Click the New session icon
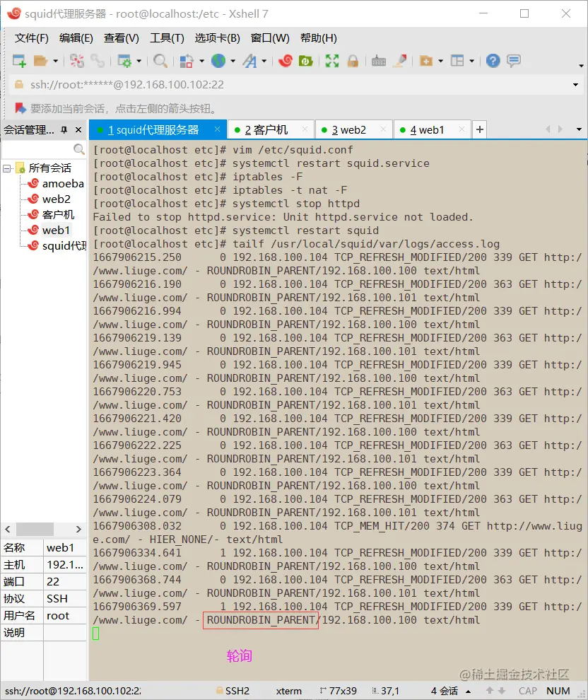The width and height of the screenshot is (588, 700). 19,61
